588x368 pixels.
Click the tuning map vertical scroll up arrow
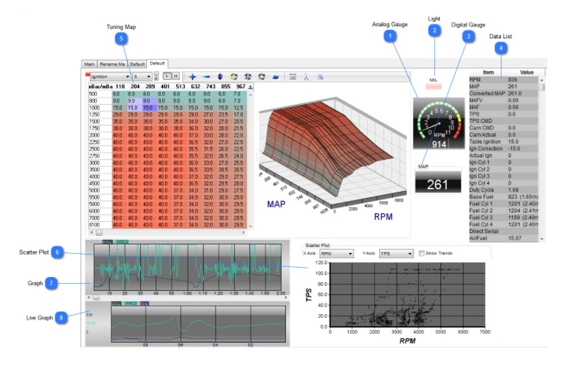point(251,95)
